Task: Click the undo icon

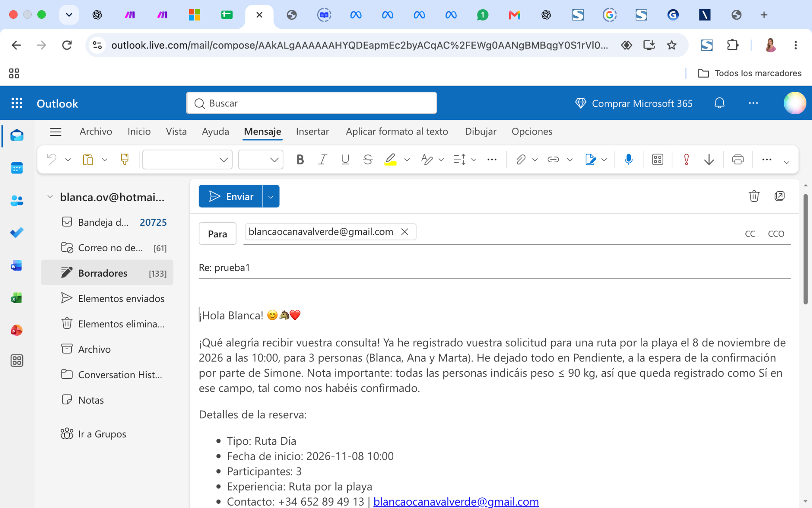Action: [x=52, y=160]
